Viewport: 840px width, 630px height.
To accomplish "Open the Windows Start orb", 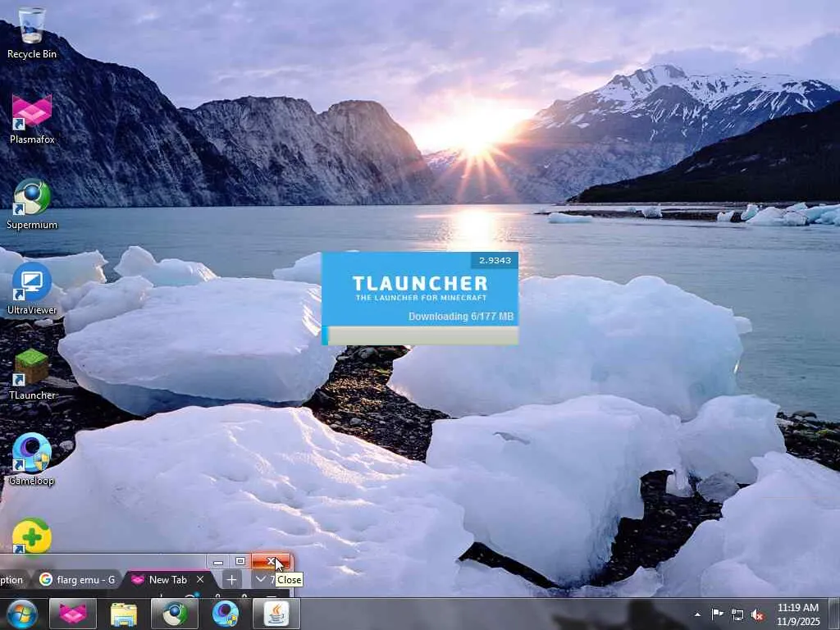I will click(x=21, y=614).
